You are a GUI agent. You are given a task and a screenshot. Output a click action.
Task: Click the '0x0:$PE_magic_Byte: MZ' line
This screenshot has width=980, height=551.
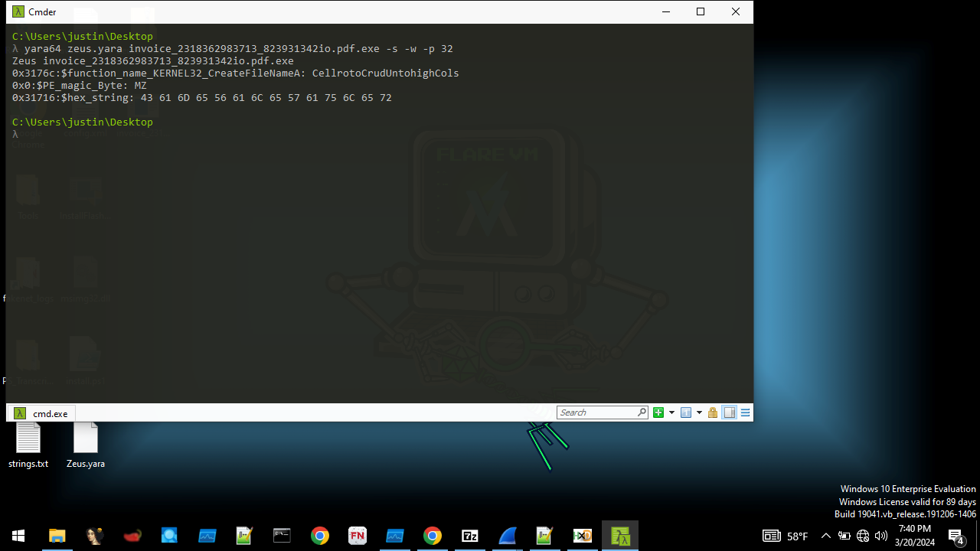(80, 86)
